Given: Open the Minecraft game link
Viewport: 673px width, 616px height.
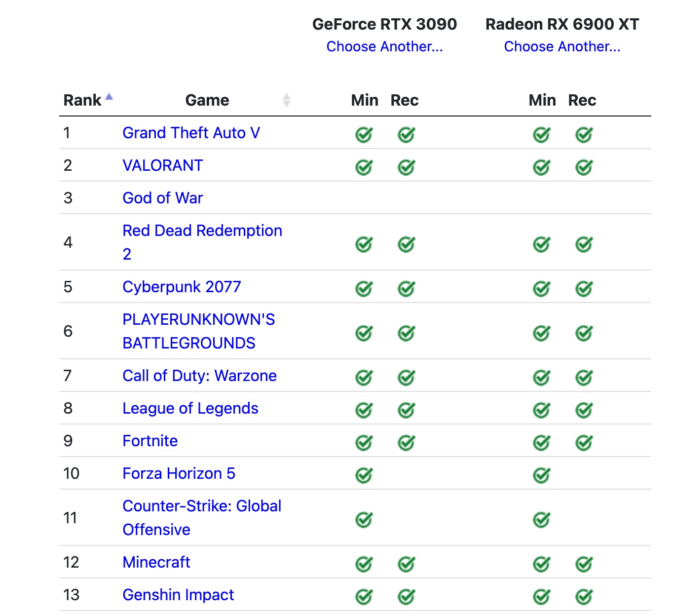Looking at the screenshot, I should point(156,562).
